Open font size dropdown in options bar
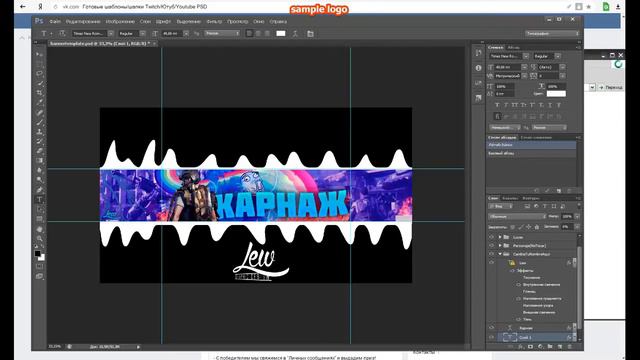The height and width of the screenshot is (360, 640). pos(186,33)
